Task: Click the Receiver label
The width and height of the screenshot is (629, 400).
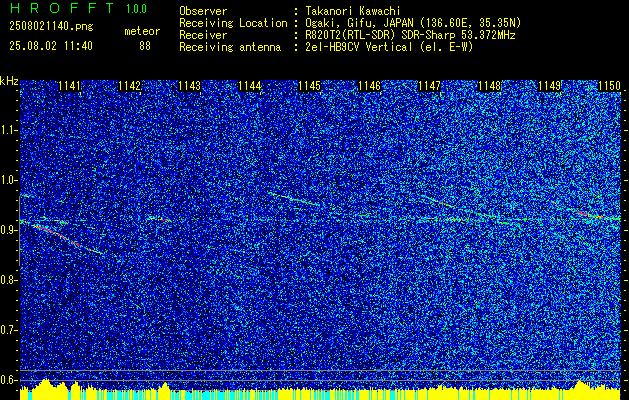Action: (203, 35)
